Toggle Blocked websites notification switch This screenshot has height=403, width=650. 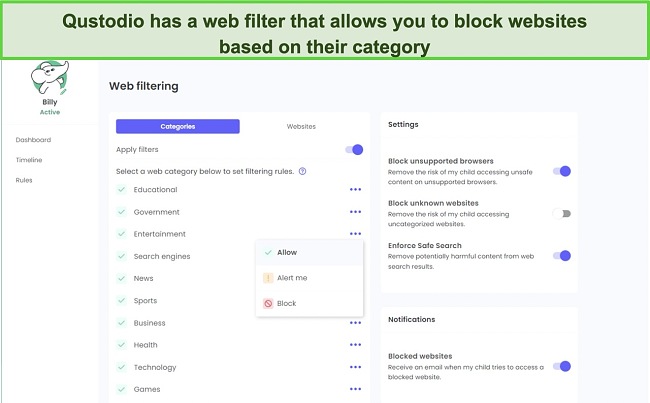click(562, 366)
